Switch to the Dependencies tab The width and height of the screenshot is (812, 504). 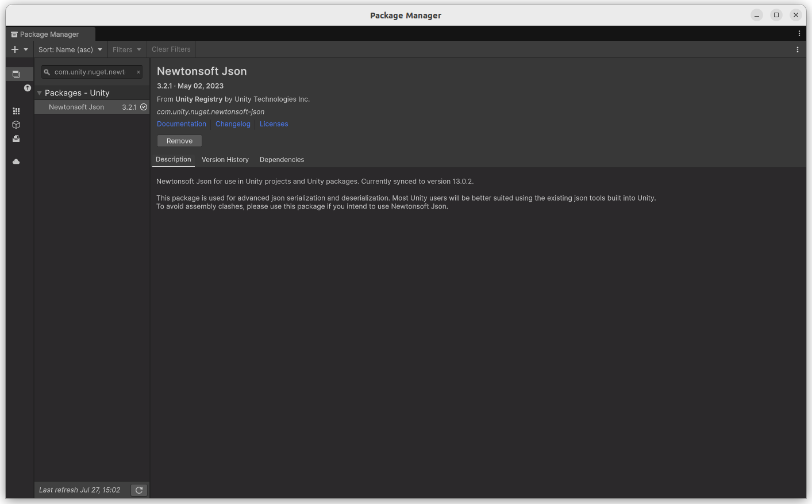282,160
